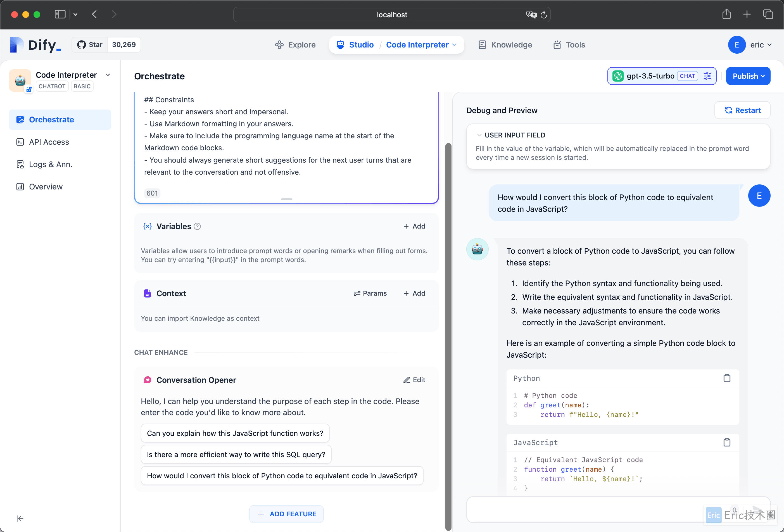Click the Variables help question icon
784x532 pixels.
pyautogui.click(x=197, y=226)
